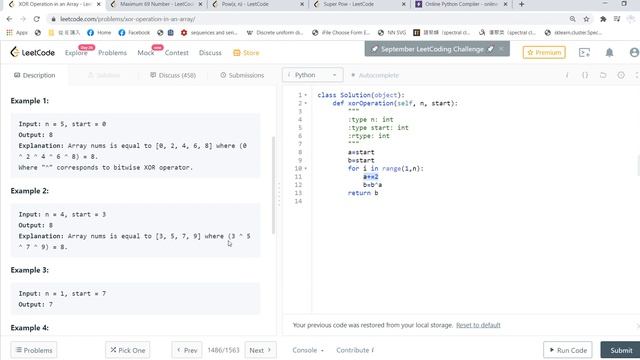Viewport: 640px width, 360px height.
Task: Open the Problems list button
Action: pos(34,350)
